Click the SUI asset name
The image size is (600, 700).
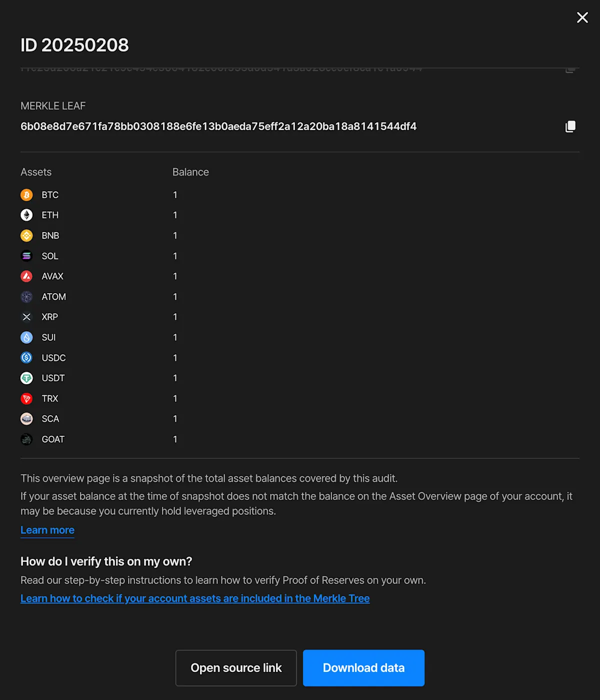tap(48, 338)
